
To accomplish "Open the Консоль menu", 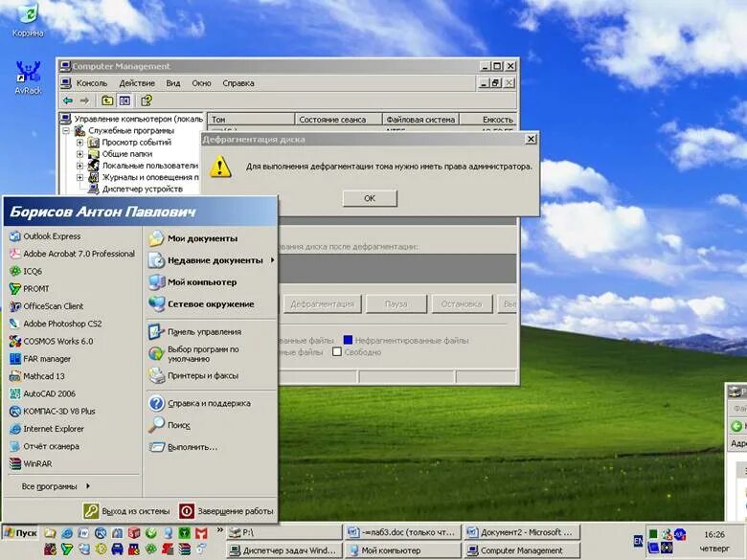I will [92, 83].
